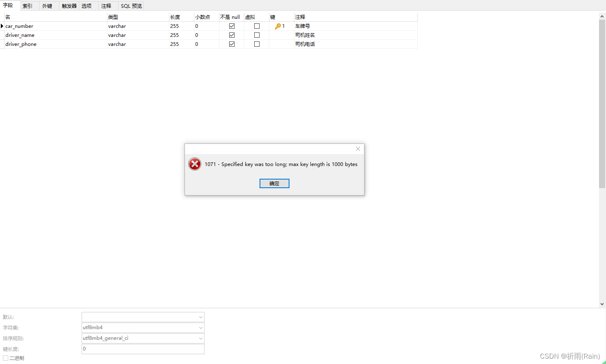Click the 类型 column header
This screenshot has height=364, width=606.
[138, 17]
